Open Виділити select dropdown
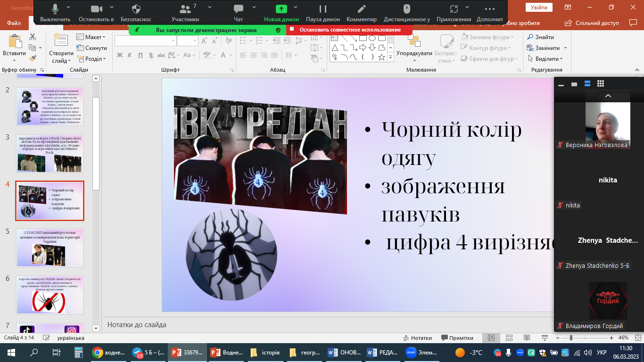Screen dimensions: 644x362 [545, 59]
